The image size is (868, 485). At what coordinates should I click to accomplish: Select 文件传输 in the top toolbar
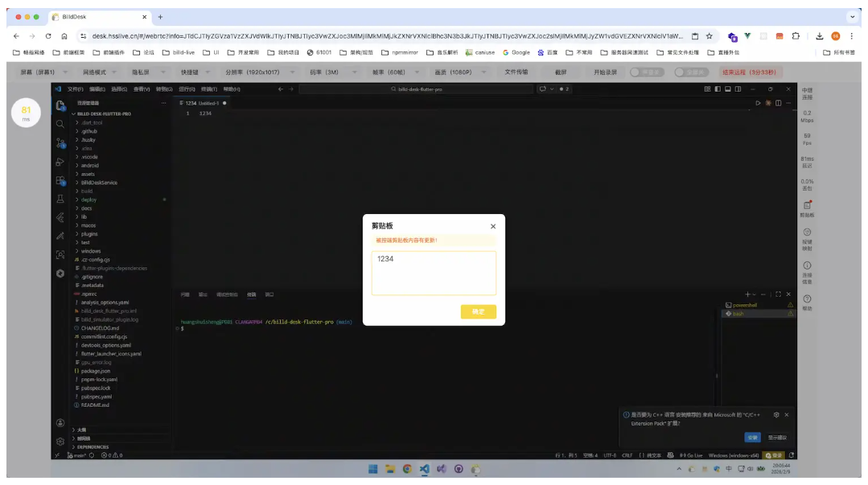click(516, 72)
